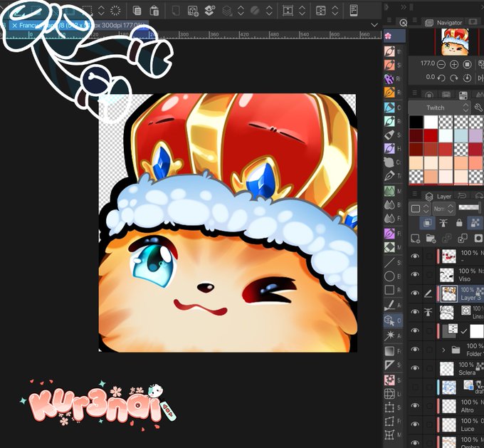Expand the double-arrow palette dock control
This screenshot has width=484, height=448.
click(x=404, y=7)
